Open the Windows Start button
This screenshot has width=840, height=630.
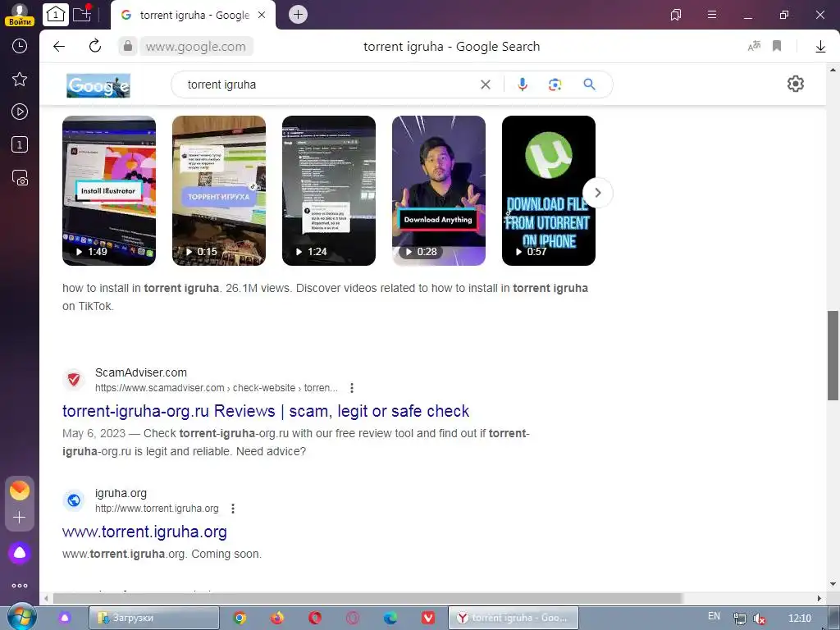(22, 618)
